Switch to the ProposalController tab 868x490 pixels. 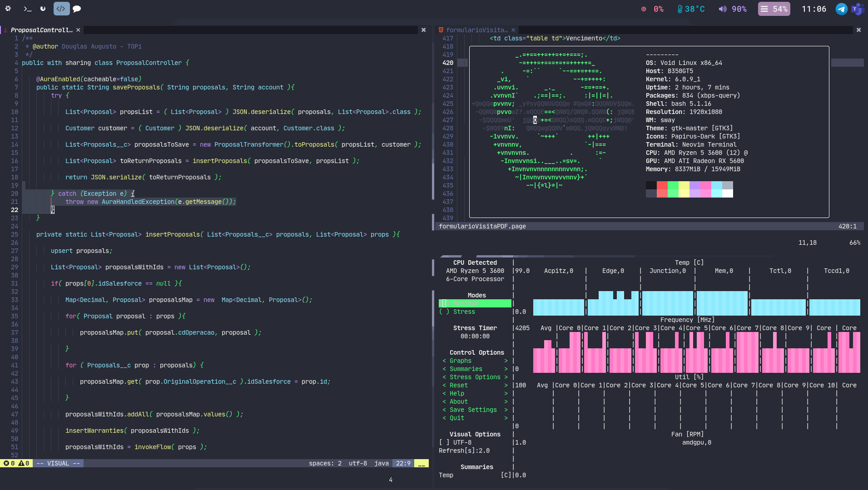coord(41,30)
